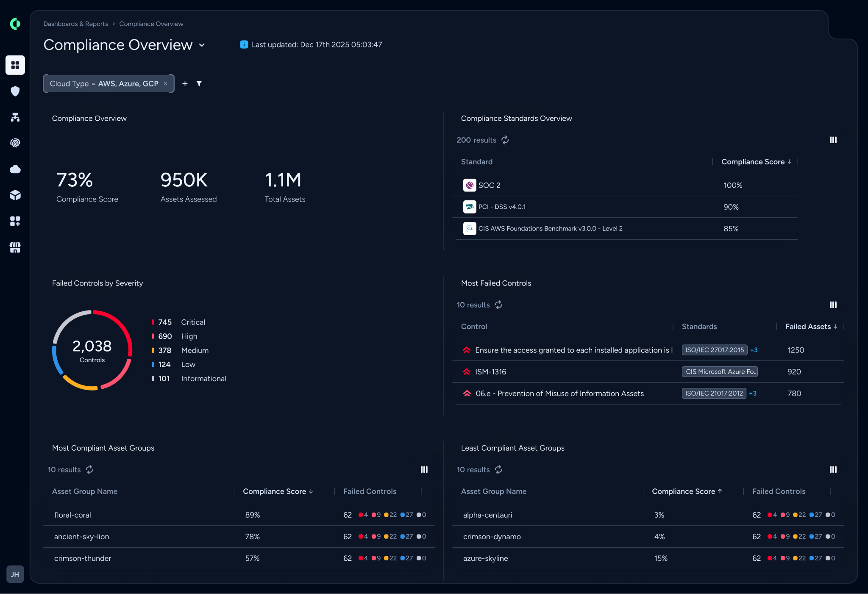
Task: Refresh the Least Compliant Asset Groups results
Action: (499, 469)
